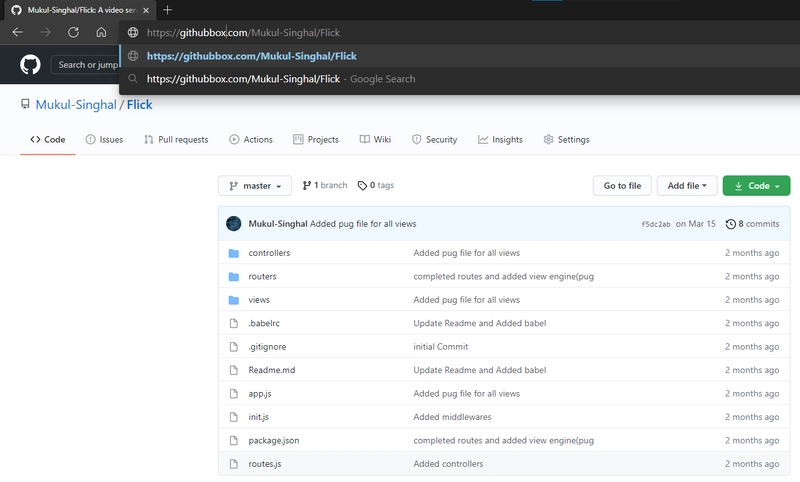The image size is (800, 482).
Task: Open the 'Added middlewares' commit message
Action: pos(452,417)
